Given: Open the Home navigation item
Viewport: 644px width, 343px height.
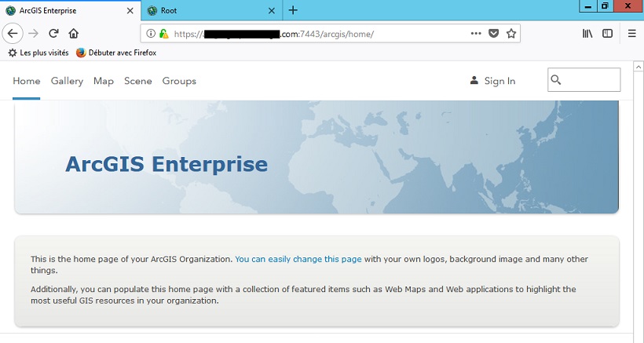Looking at the screenshot, I should point(26,81).
